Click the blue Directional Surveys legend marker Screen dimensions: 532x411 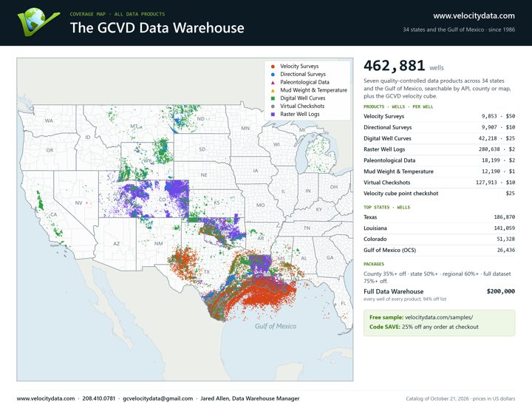273,75
